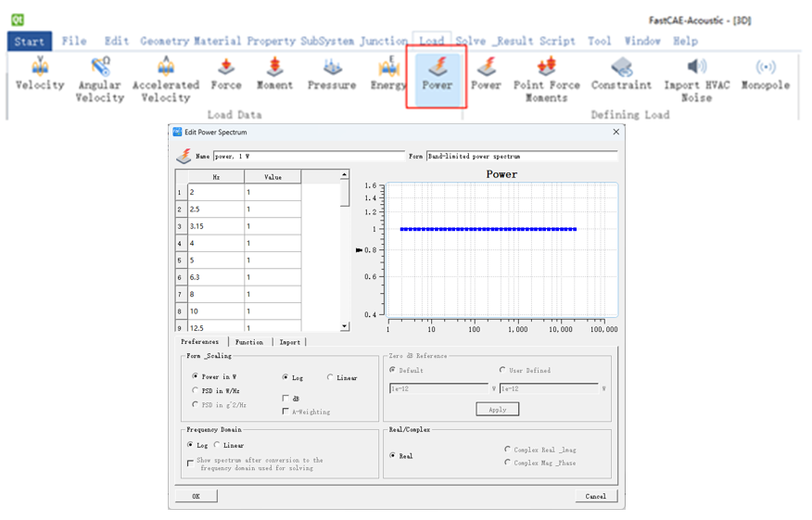Screen dimensions: 812x520
Task: Select the PSD in W/Hz radio option
Action: click(x=195, y=391)
